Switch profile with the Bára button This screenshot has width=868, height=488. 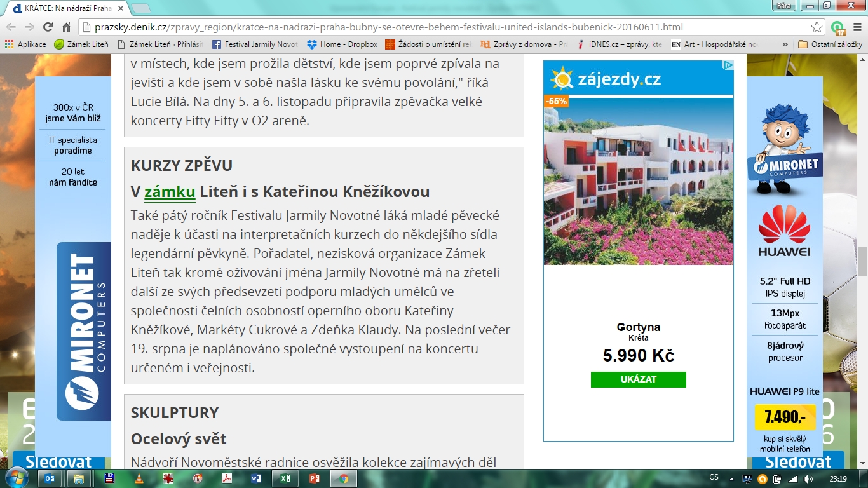(783, 6)
